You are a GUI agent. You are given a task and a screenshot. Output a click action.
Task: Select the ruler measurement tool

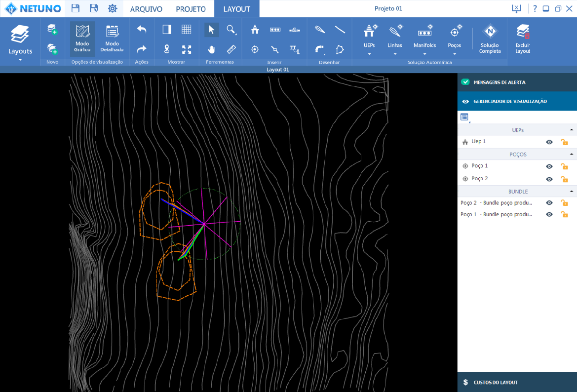coord(231,49)
